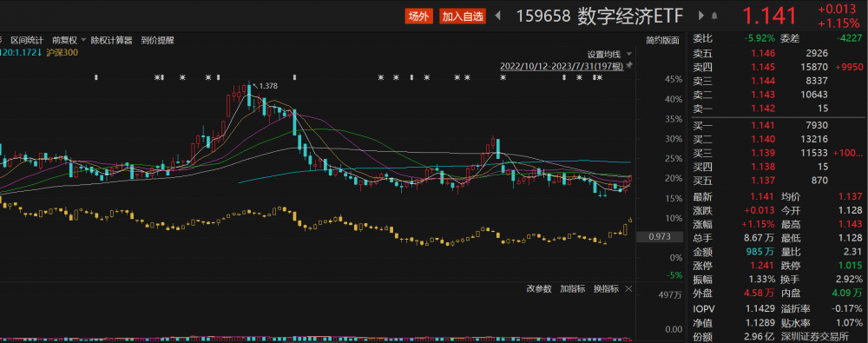Click the 委比 value -5.92%
The height and width of the screenshot is (343, 868).
coord(759,39)
